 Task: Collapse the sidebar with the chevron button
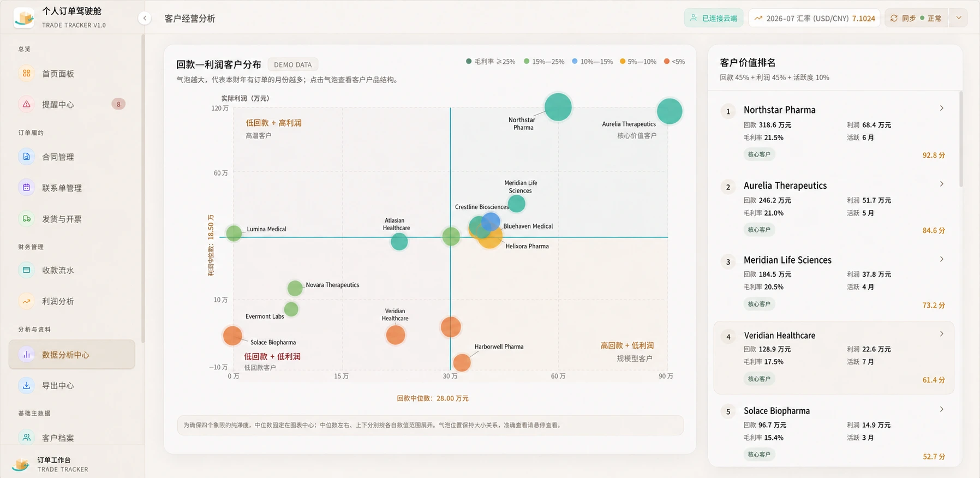[x=145, y=18]
